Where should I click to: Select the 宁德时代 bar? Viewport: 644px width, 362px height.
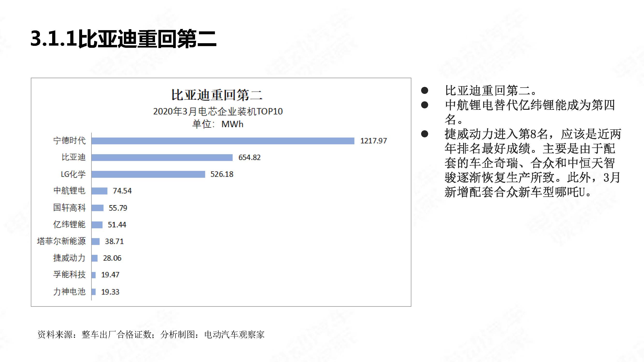pyautogui.click(x=223, y=141)
